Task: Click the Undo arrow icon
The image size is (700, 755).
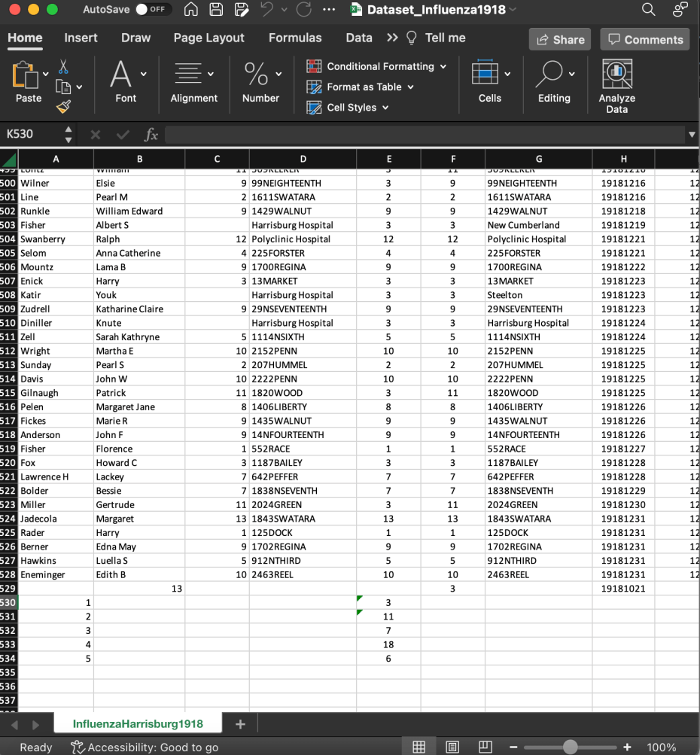Action: (x=267, y=10)
